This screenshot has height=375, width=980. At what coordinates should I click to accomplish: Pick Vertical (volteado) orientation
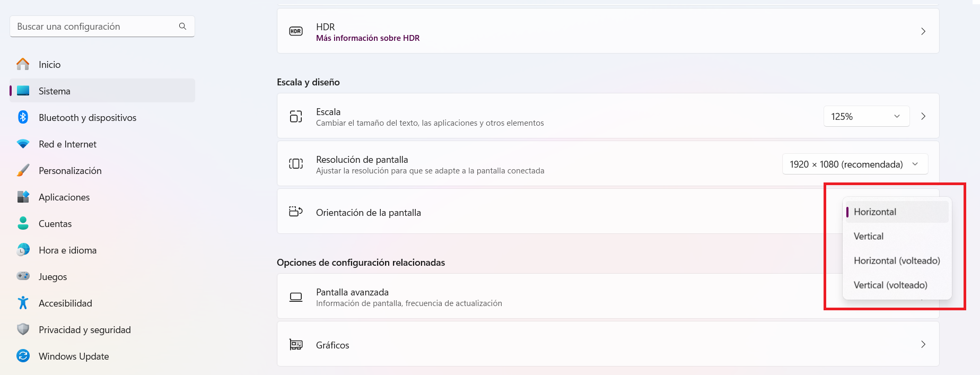coord(890,285)
